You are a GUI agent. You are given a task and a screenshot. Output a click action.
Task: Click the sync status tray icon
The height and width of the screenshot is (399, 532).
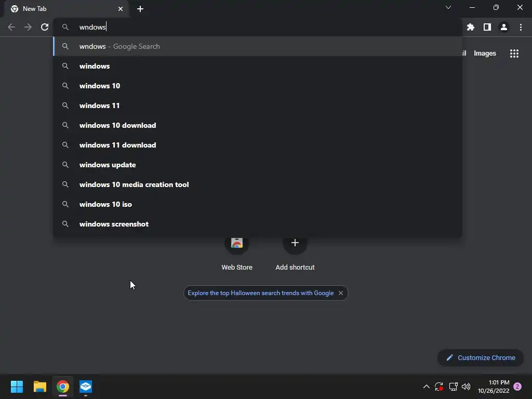coord(439,387)
